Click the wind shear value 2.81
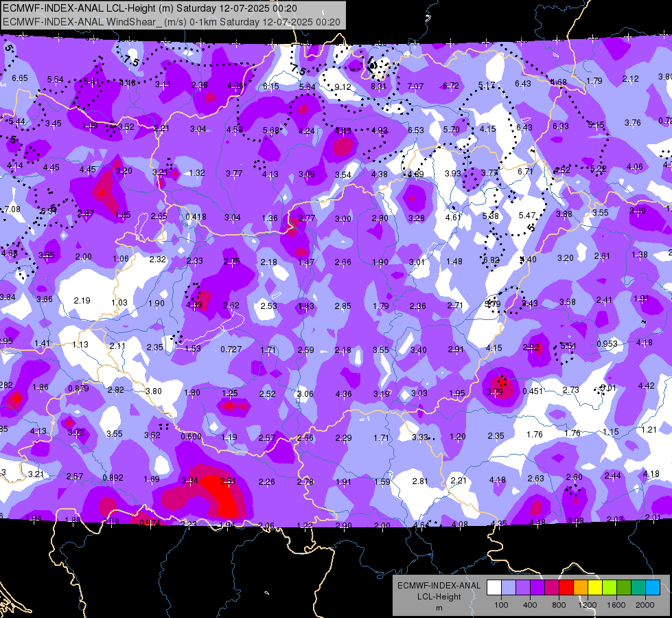The image size is (672, 618). (x=420, y=481)
